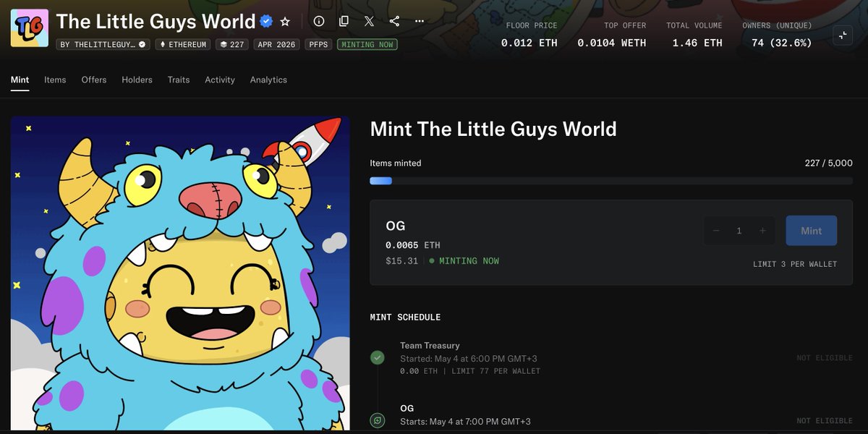The height and width of the screenshot is (434, 868).
Task: Click the $15.31 price text
Action: coord(402,261)
